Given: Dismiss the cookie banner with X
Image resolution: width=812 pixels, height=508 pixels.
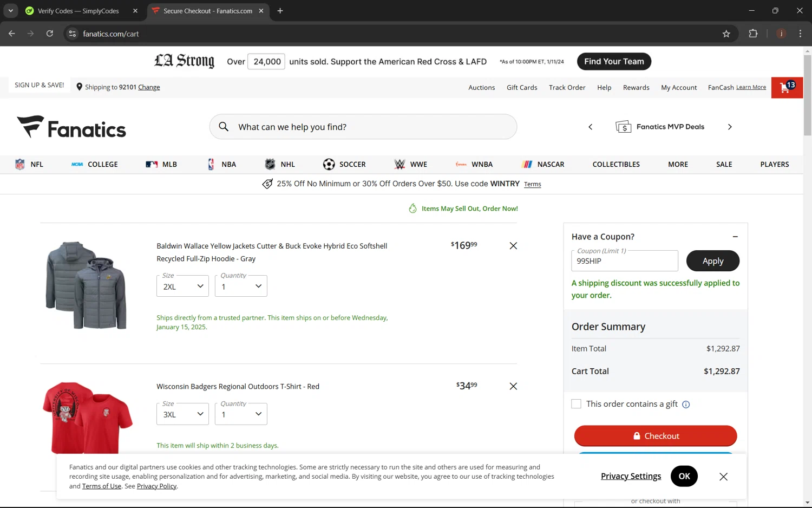Looking at the screenshot, I should click(x=723, y=477).
